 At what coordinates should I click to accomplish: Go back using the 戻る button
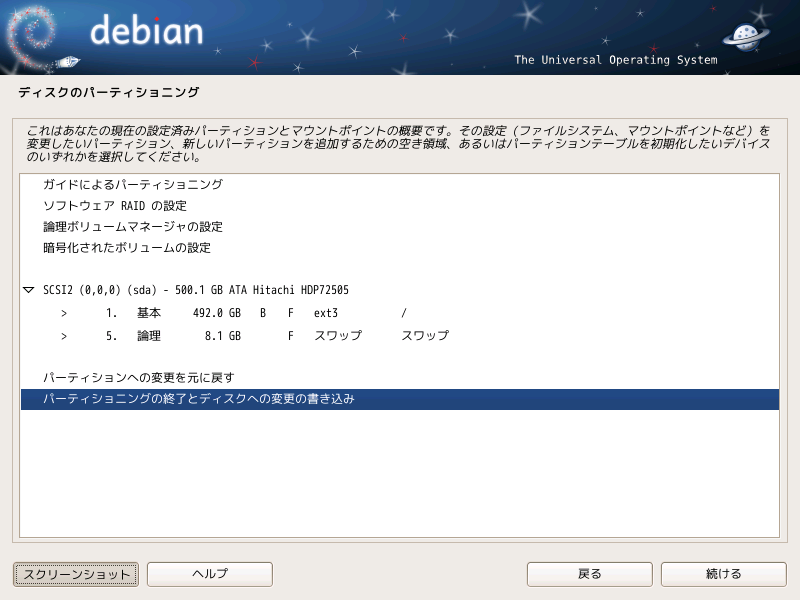point(590,574)
